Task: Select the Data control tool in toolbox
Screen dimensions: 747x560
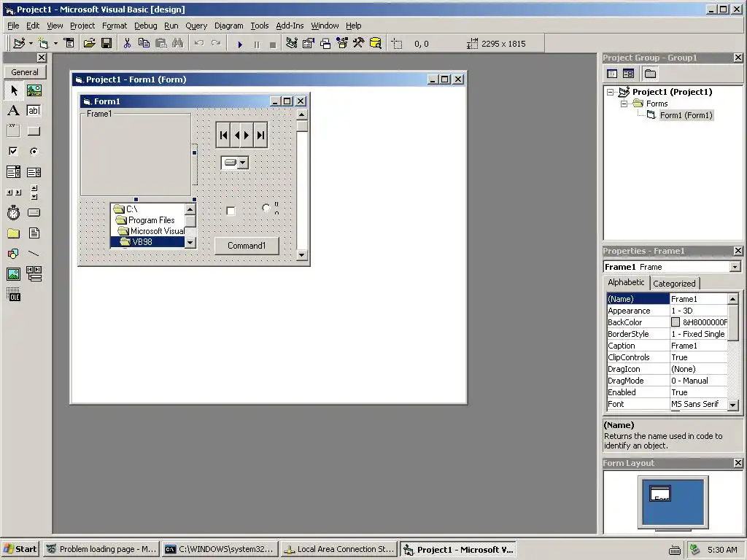Action: click(x=34, y=274)
